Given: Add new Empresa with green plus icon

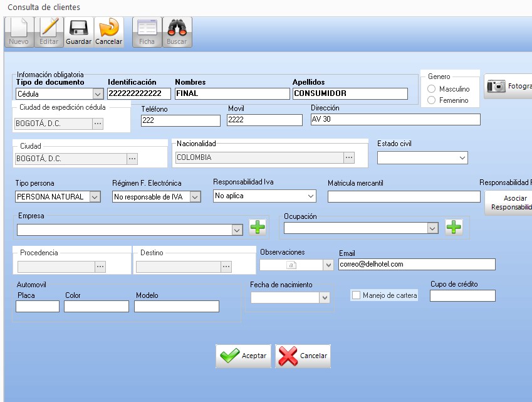Looking at the screenshot, I should tap(258, 227).
